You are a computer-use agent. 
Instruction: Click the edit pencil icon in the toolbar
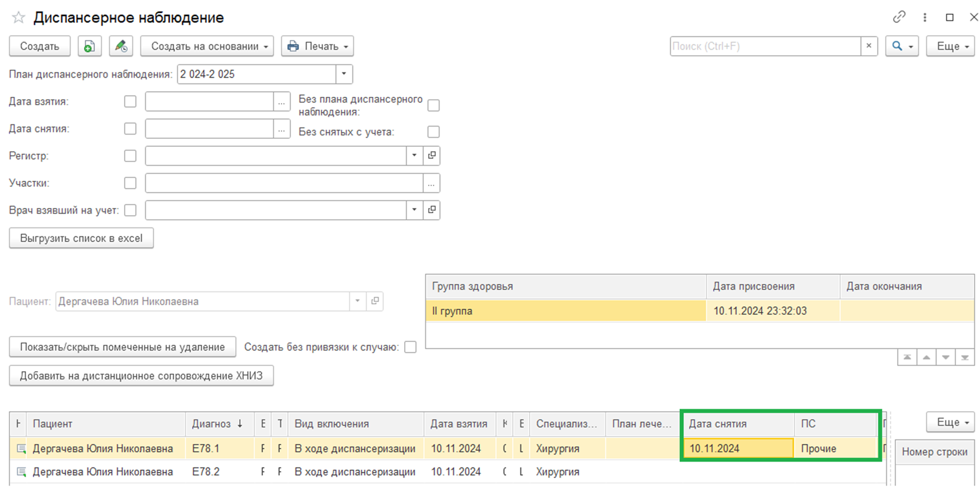click(x=121, y=46)
